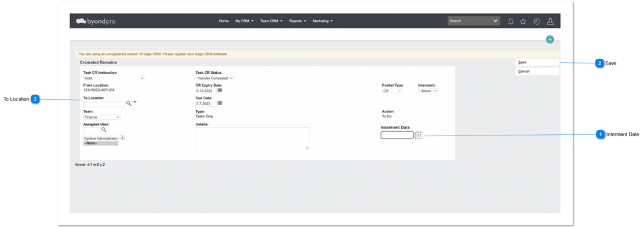Open the recent items clock icon

point(536,22)
